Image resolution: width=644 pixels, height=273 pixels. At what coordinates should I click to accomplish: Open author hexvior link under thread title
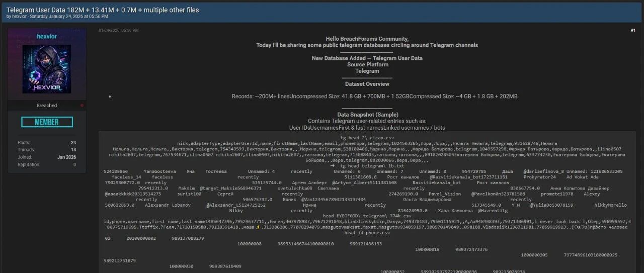(x=20, y=17)
